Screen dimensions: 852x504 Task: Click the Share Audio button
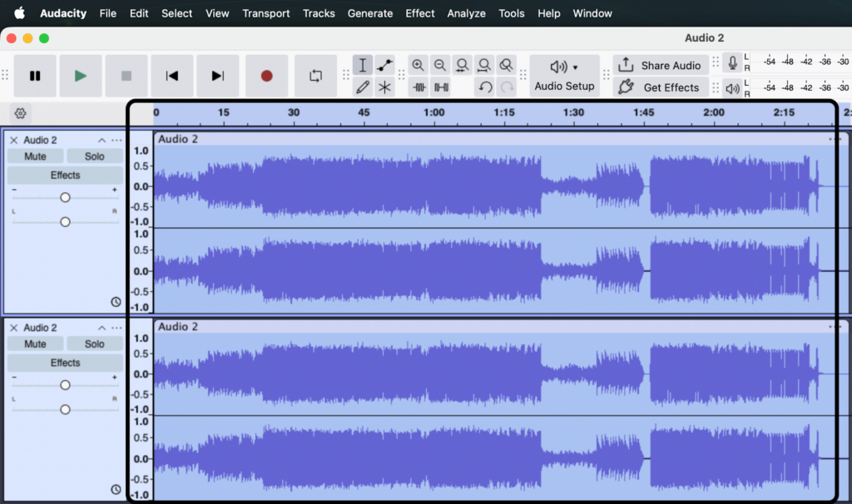tap(661, 65)
